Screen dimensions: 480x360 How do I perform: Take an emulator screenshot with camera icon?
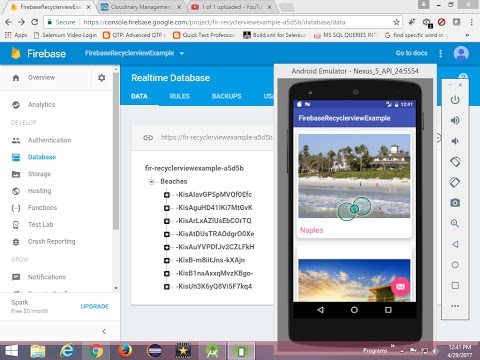[455, 203]
